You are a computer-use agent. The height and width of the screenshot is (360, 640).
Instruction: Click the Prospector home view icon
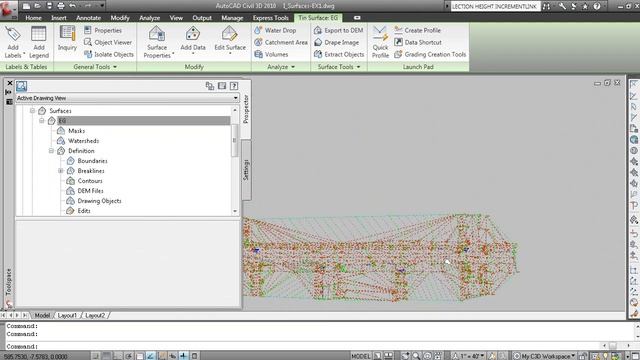pyautogui.click(x=22, y=86)
